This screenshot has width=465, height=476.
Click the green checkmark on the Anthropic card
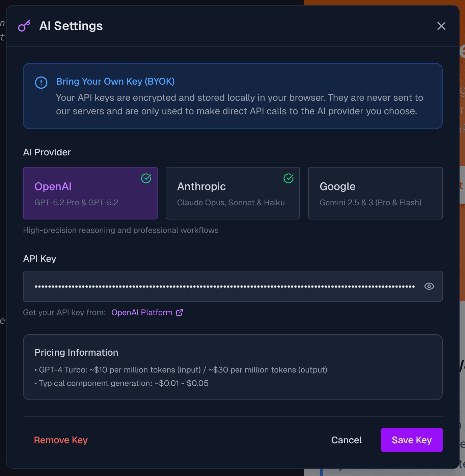(x=289, y=178)
